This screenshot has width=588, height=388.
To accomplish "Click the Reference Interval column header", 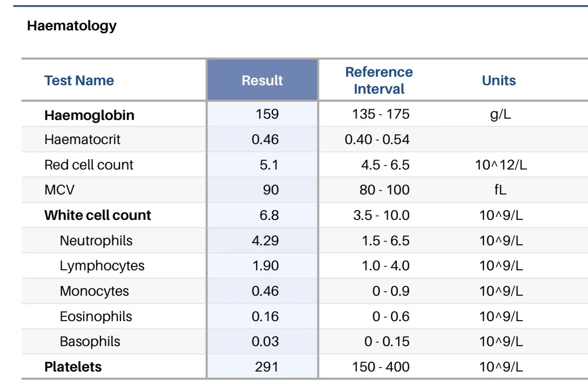I will (379, 80).
